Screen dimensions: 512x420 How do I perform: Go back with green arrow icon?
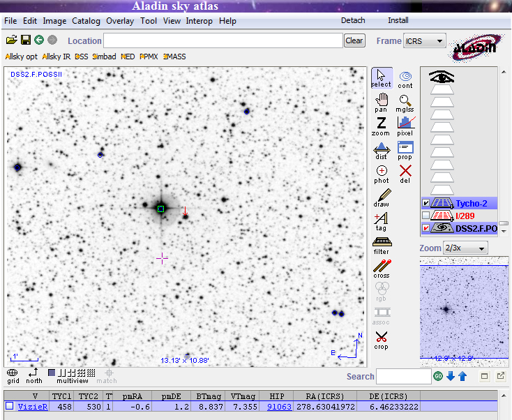pos(39,40)
